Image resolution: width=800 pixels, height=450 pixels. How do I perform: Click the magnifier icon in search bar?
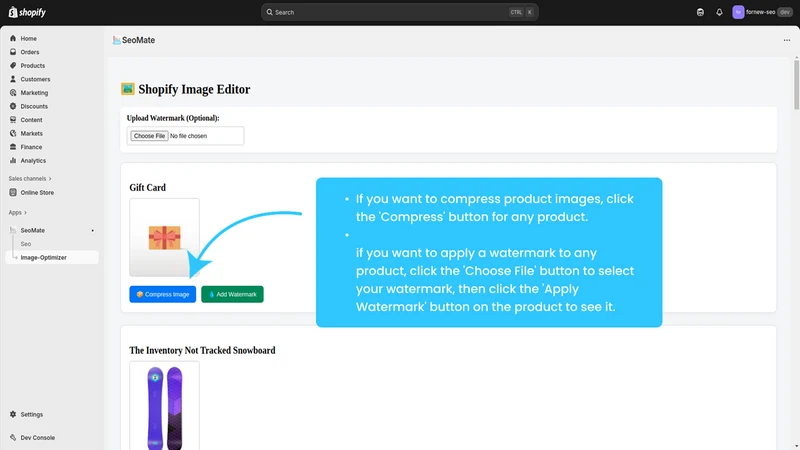(269, 12)
